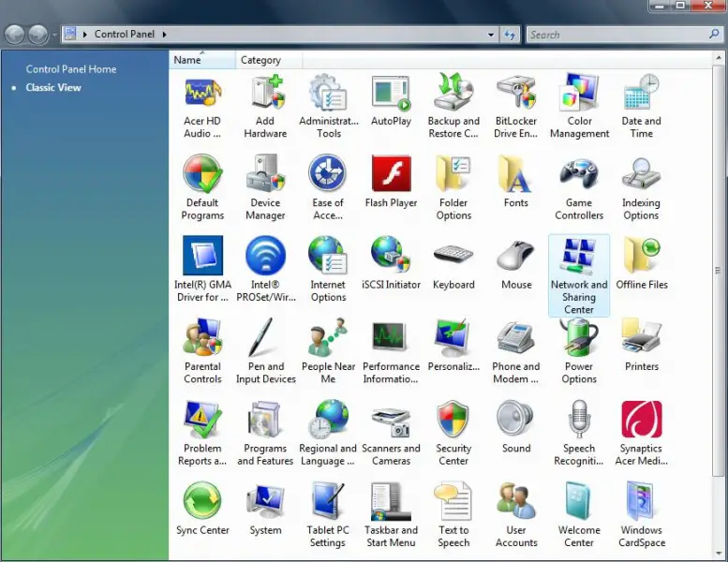Click the Back navigation button

pyautogui.click(x=15, y=35)
